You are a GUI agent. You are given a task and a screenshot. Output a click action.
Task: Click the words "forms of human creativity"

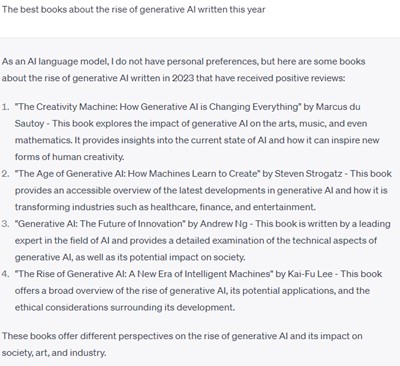click(69, 157)
